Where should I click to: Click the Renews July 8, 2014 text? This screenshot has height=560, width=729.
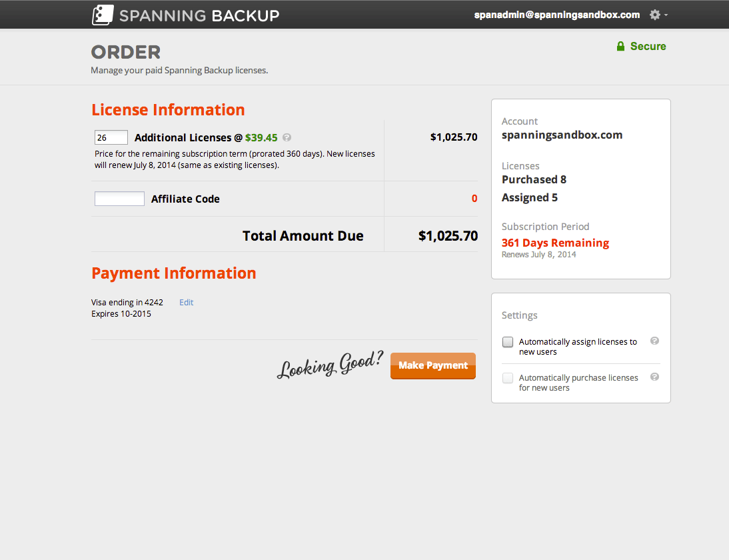[538, 255]
